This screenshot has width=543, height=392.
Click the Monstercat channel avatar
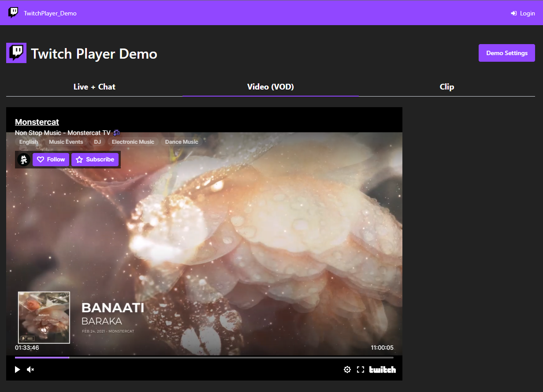tap(24, 160)
